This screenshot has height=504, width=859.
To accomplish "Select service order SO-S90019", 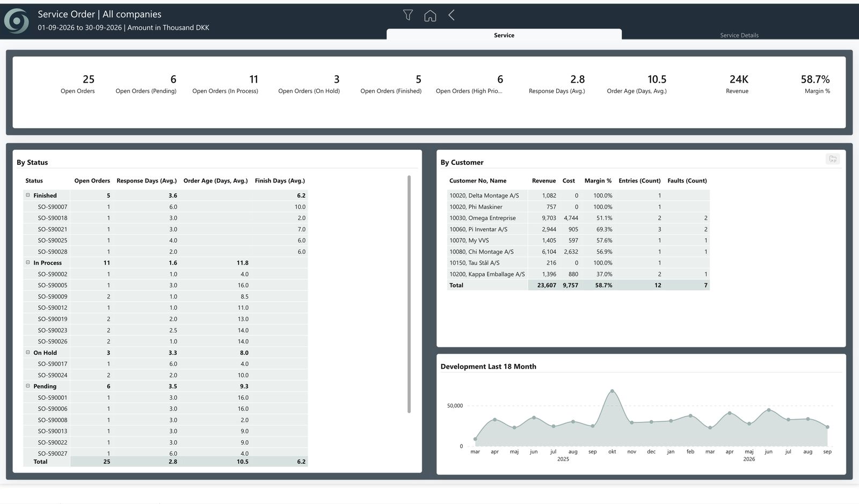I will 53,319.
